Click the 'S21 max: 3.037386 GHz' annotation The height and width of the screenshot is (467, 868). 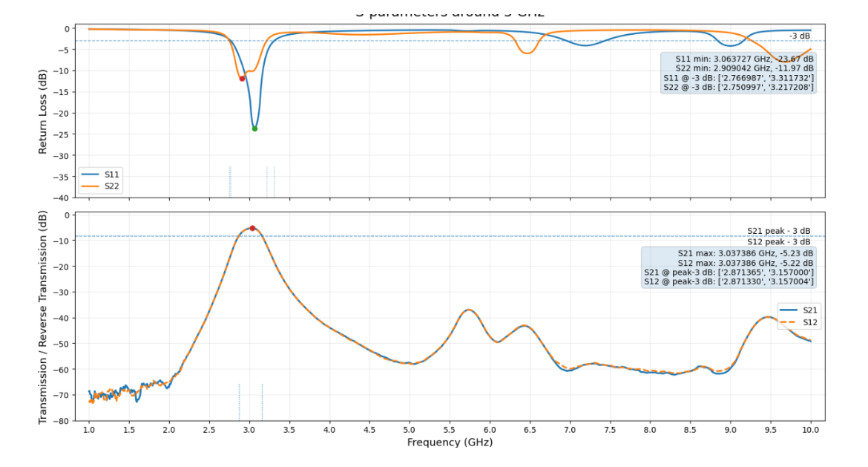pyautogui.click(x=745, y=253)
